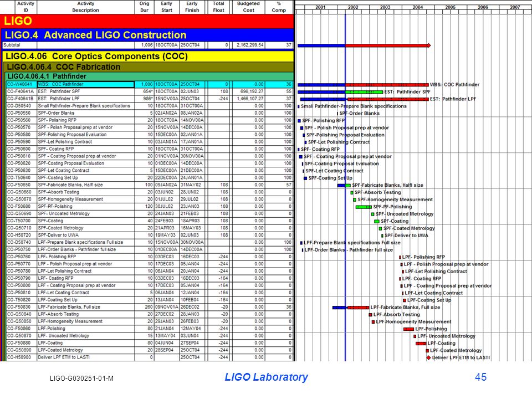This screenshot has height=399, width=532.
Task: Click the LIGO Laboratory footer text
Action: click(267, 377)
